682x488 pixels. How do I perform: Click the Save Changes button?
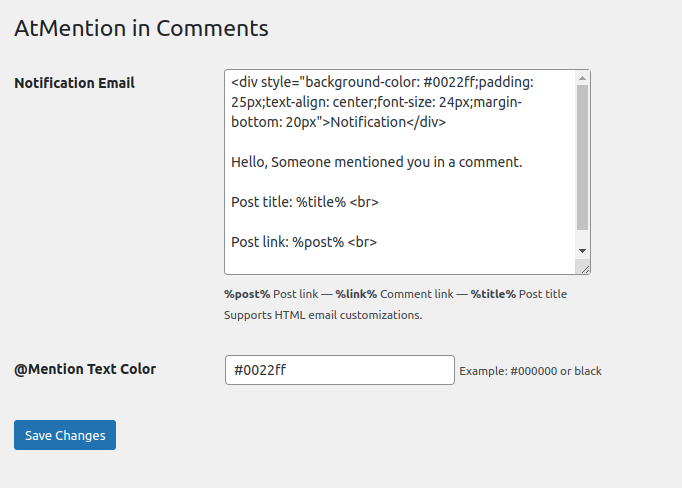65,435
